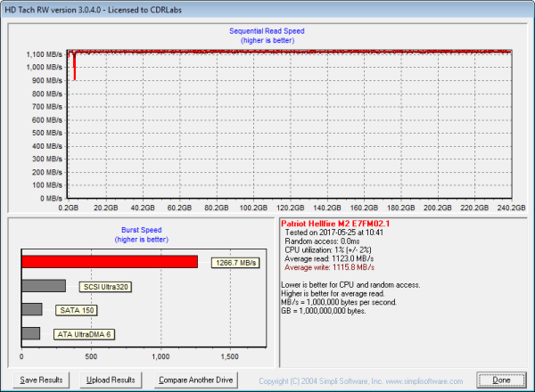This screenshot has height=392, width=535.
Task: Click the gray ATA UltraDMA 6 bar
Action: pos(31,333)
